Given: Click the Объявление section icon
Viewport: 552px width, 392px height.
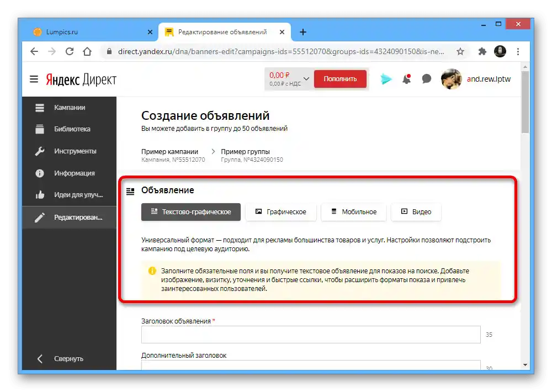Looking at the screenshot, I should 130,191.
